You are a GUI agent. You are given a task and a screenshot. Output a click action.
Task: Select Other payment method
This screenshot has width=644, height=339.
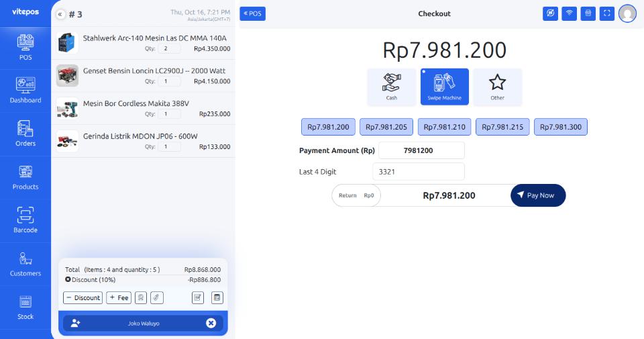click(x=497, y=87)
